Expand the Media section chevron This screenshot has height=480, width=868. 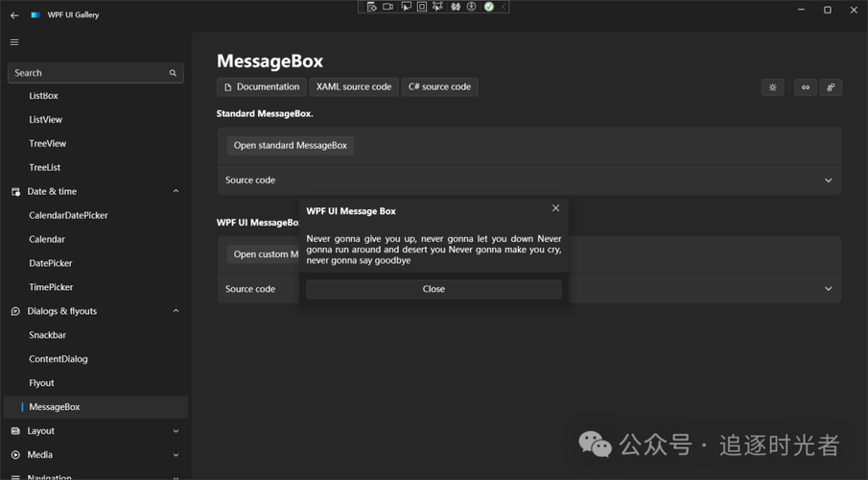point(176,454)
